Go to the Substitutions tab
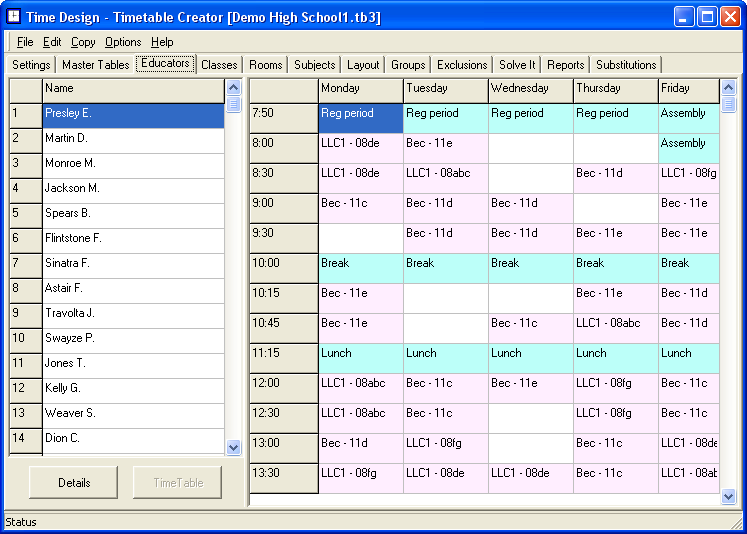 626,65
